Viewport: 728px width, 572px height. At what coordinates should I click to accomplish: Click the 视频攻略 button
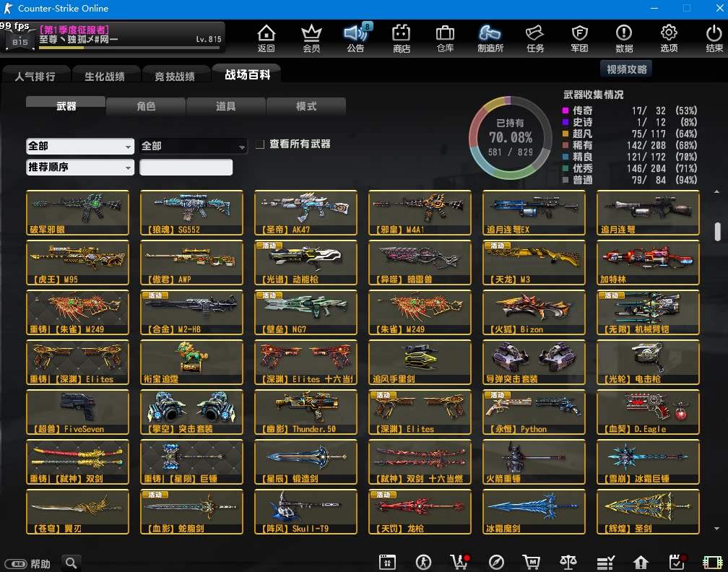pyautogui.click(x=626, y=69)
